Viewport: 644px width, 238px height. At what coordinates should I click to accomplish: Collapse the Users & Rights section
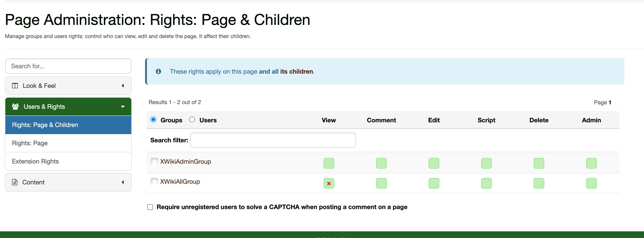[122, 107]
